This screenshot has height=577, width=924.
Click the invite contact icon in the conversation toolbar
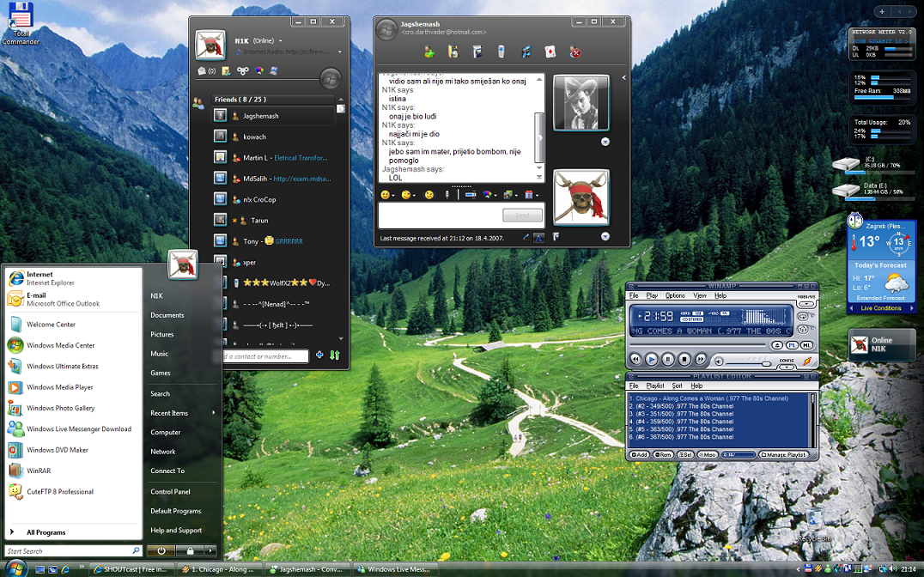(429, 52)
